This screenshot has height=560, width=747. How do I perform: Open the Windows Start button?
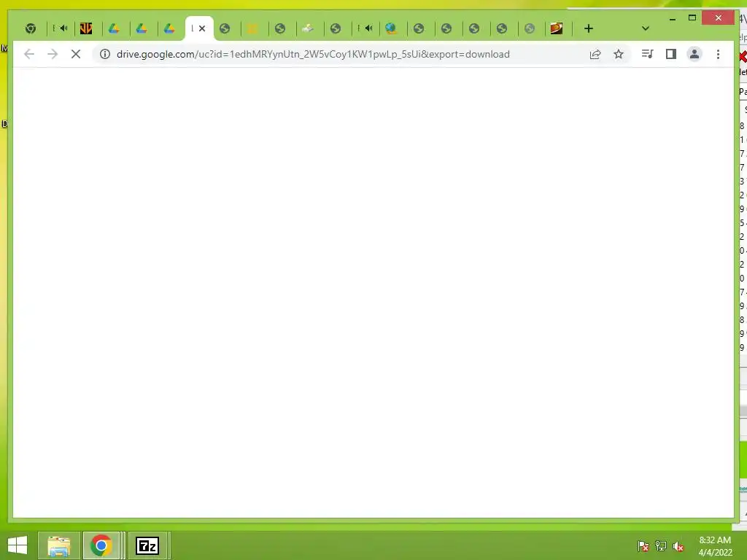(x=18, y=545)
